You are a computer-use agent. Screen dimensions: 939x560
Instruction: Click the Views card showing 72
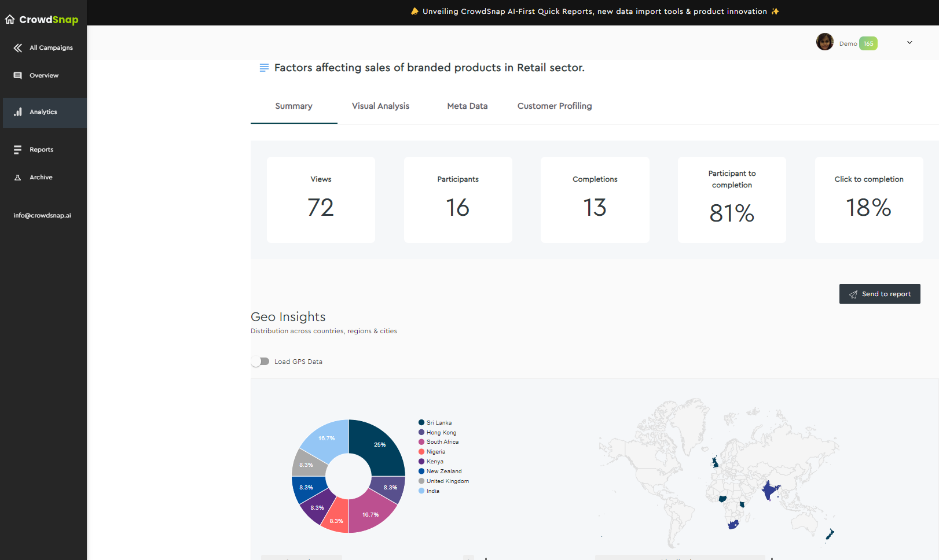321,200
